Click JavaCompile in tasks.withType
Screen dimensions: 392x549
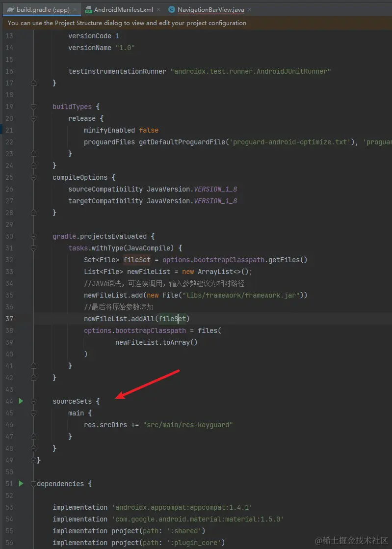click(149, 248)
